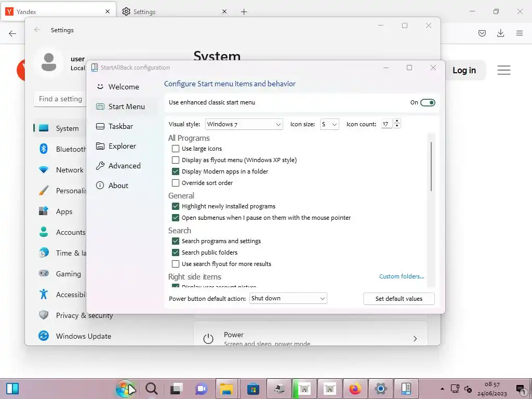Open Gaming in Settings sidebar
Screen dimensions: 532x399
(60, 273)
